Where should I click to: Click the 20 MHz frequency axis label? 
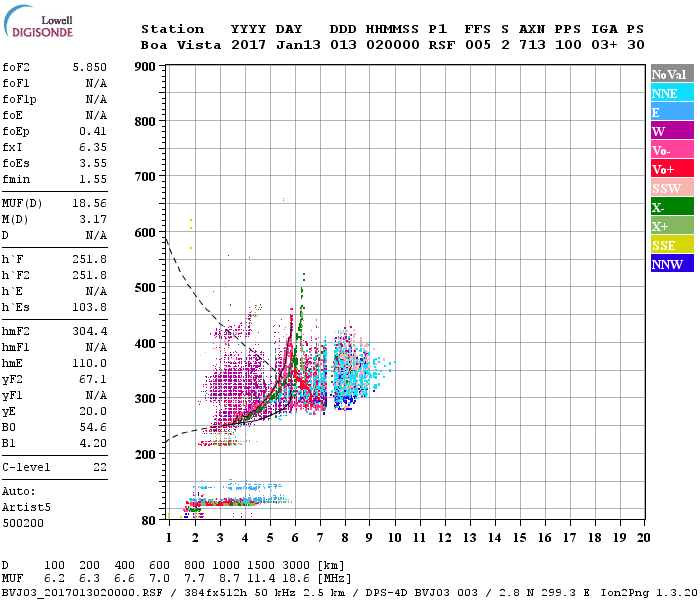(643, 538)
